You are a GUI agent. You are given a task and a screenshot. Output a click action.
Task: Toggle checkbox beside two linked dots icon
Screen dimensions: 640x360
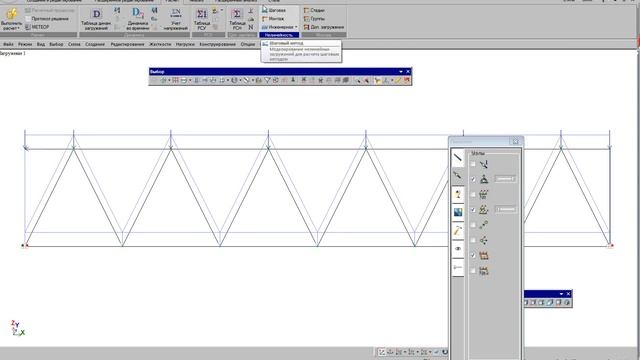click(473, 225)
